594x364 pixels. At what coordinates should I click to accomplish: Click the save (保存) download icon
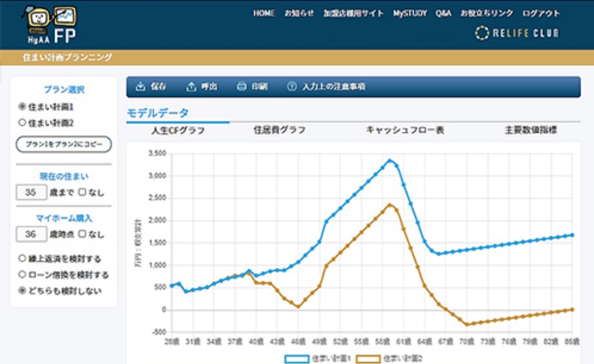(x=140, y=87)
